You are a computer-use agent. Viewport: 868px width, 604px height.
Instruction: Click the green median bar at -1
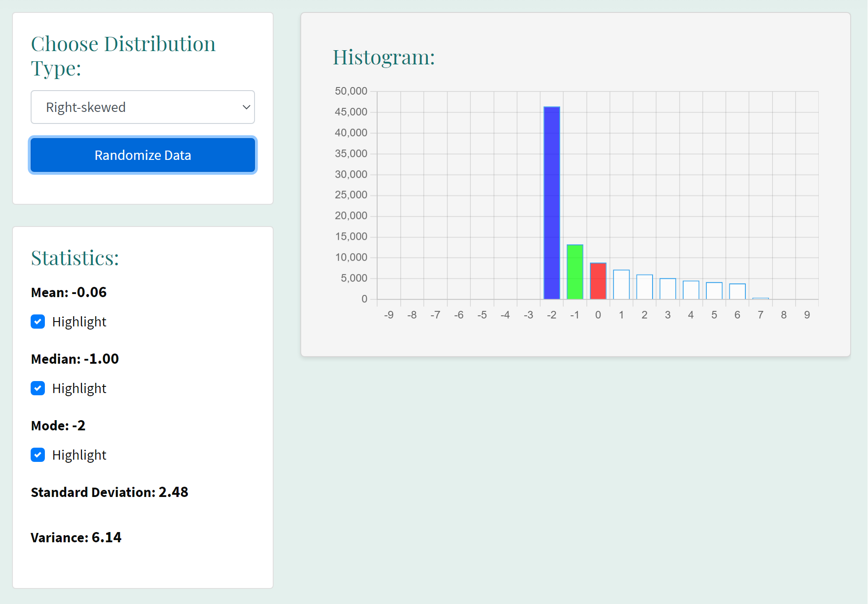(575, 272)
